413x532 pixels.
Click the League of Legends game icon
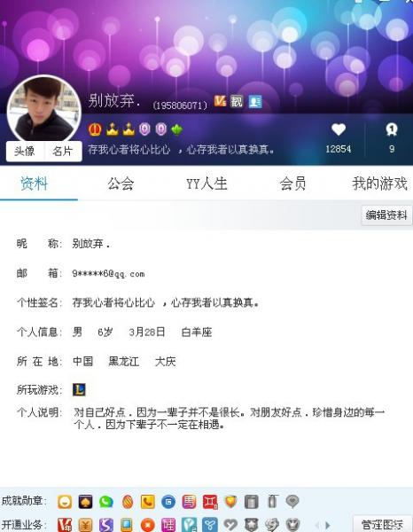pos(79,389)
